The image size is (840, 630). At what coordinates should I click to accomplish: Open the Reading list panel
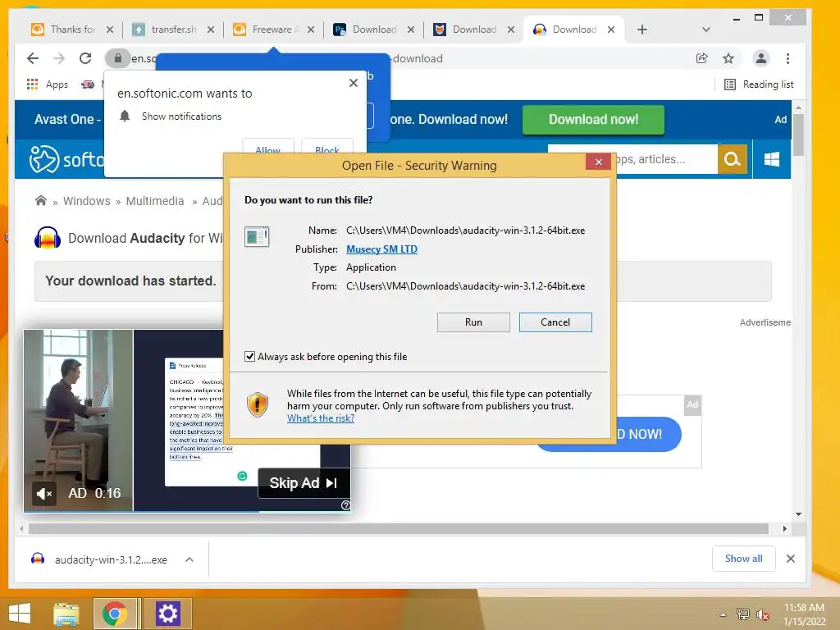(x=759, y=84)
